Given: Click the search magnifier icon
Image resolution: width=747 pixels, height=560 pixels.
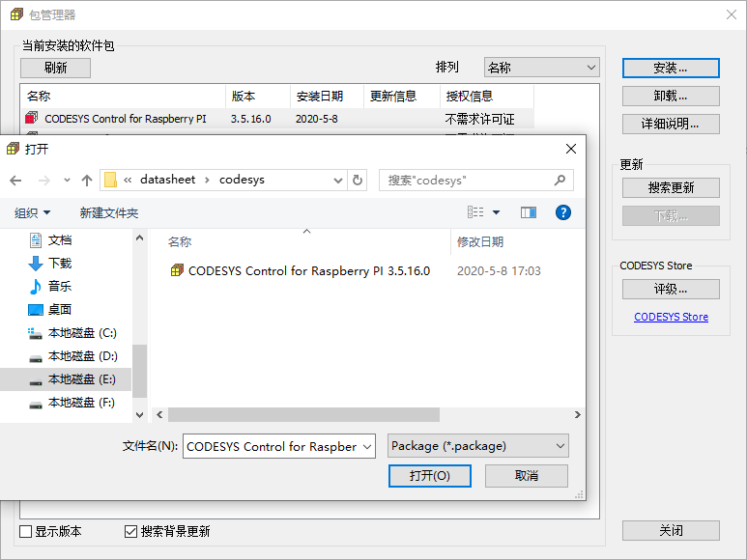Looking at the screenshot, I should coord(560,181).
